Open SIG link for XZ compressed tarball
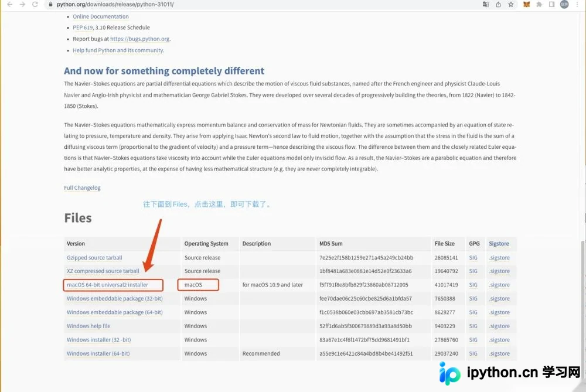The image size is (586, 392). pos(473,271)
